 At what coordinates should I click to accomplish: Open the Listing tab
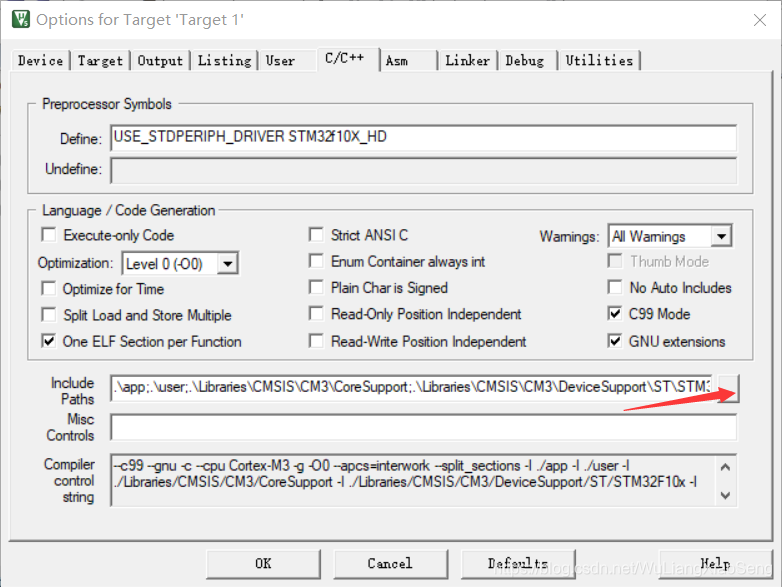click(x=224, y=61)
